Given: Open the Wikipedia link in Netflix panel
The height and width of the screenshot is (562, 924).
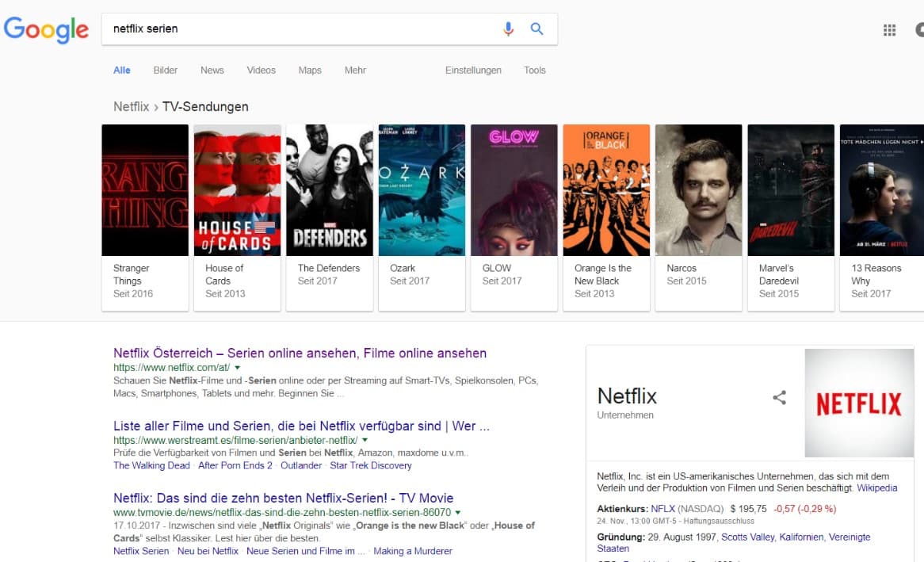Looking at the screenshot, I should pyautogui.click(x=877, y=487).
